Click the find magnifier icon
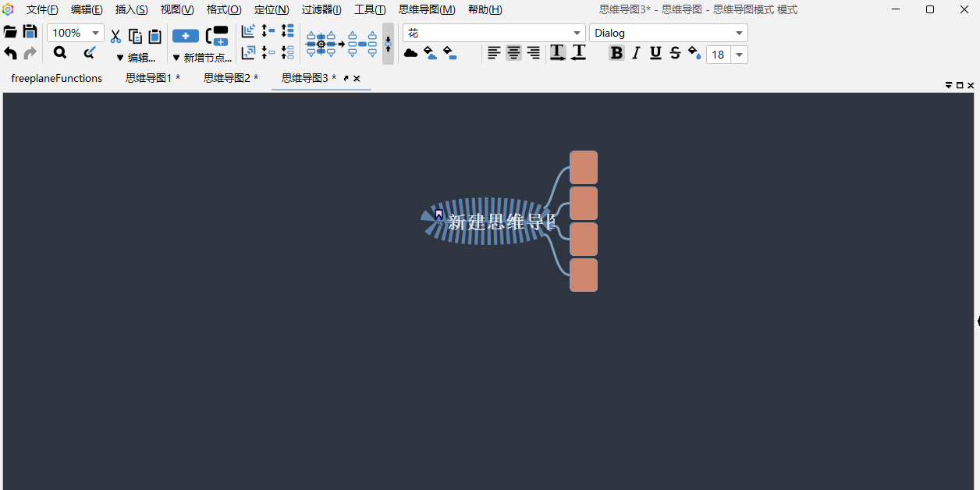Screen dimensions: 980x490 tap(60, 53)
